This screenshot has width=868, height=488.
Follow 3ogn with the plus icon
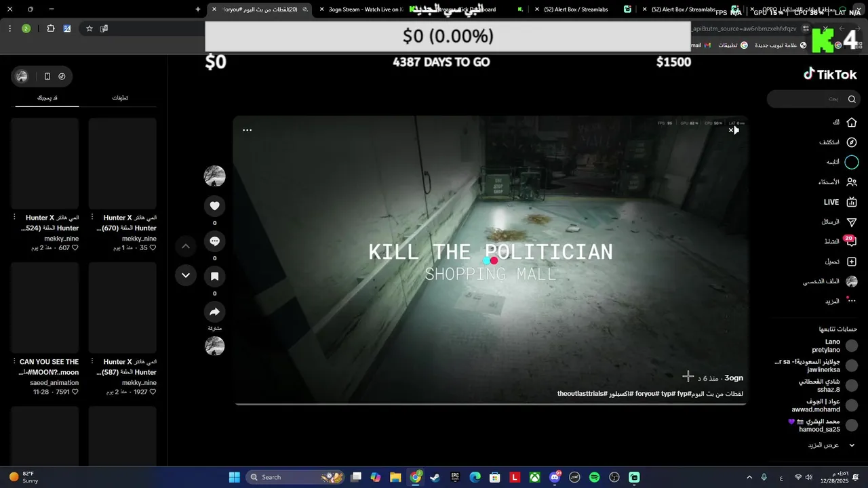(688, 376)
